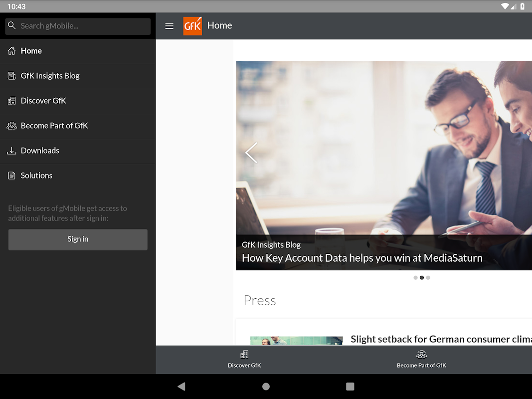This screenshot has width=532, height=399.
Task: Go to previous carousel slide arrow
Action: coord(251,153)
